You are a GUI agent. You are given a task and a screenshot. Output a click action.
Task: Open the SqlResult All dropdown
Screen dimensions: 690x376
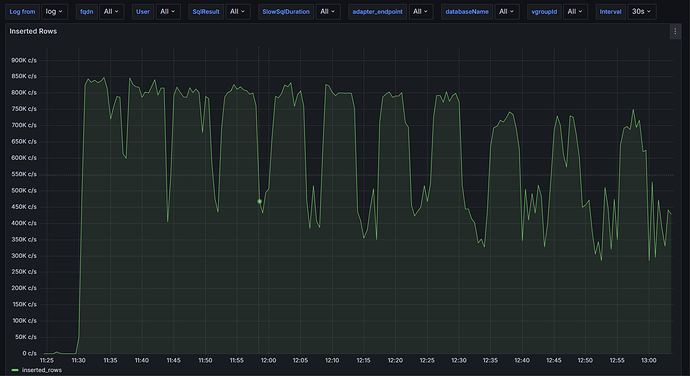click(238, 11)
